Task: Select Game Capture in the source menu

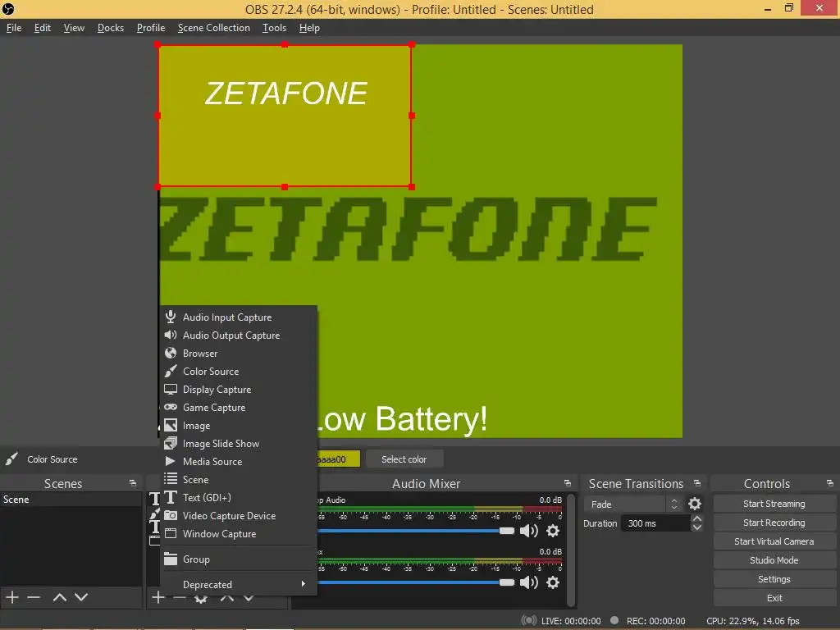Action: [239, 408]
